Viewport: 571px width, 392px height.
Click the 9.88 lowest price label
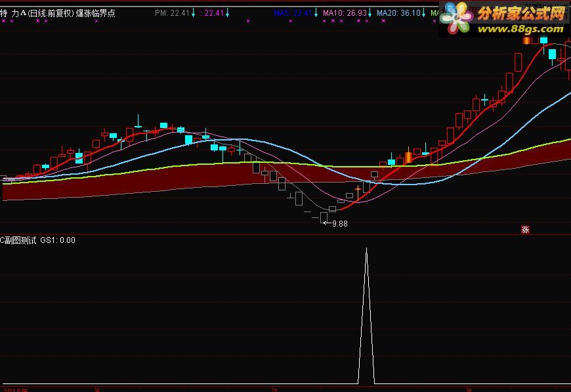click(340, 224)
